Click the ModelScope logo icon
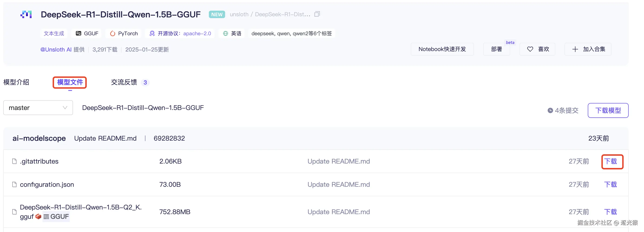The height and width of the screenshot is (232, 644). tap(26, 14)
